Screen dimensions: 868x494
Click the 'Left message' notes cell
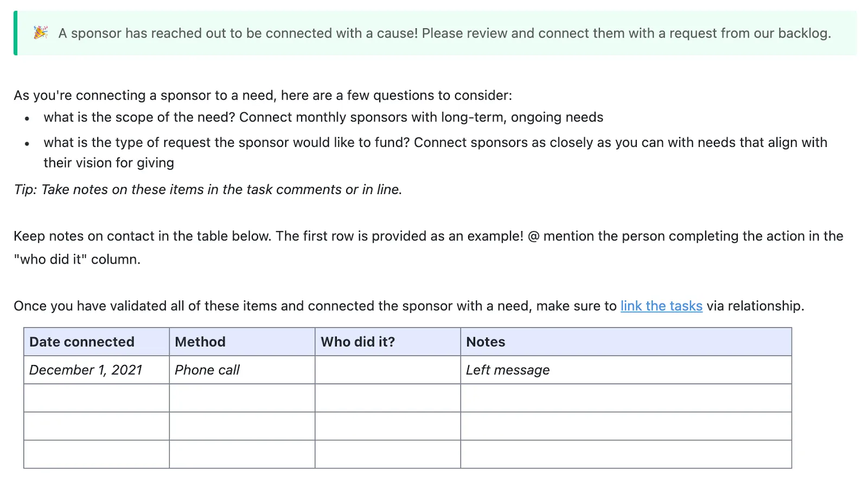[626, 370]
